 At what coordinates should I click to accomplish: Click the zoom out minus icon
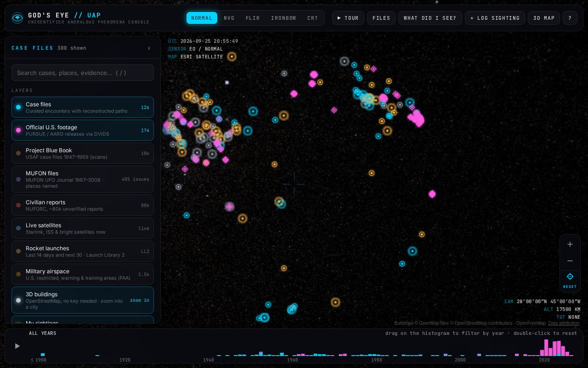(x=570, y=261)
